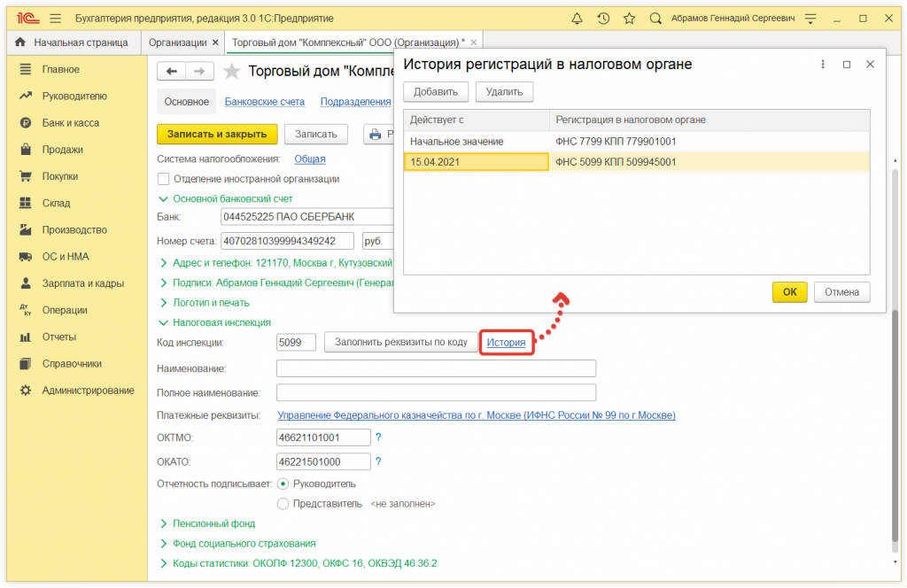Click the favorites star icon in title bar
The image size is (907, 588).
pos(629,19)
